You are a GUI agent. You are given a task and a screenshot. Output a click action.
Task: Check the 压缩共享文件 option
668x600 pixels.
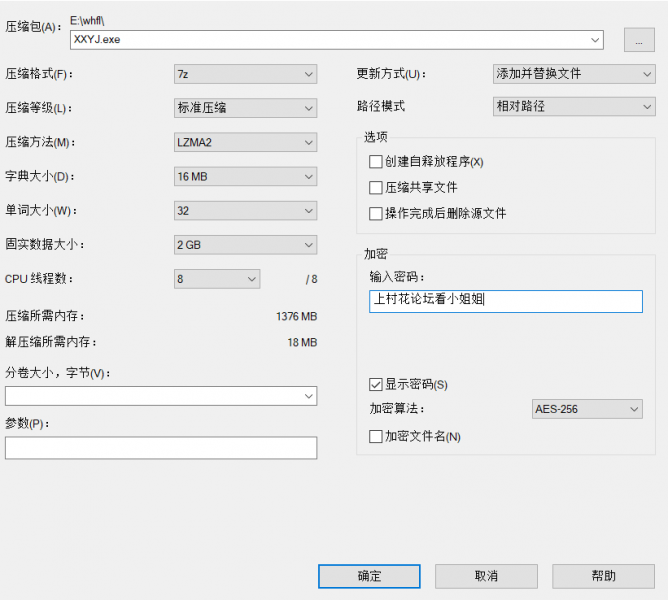pyautogui.click(x=376, y=188)
